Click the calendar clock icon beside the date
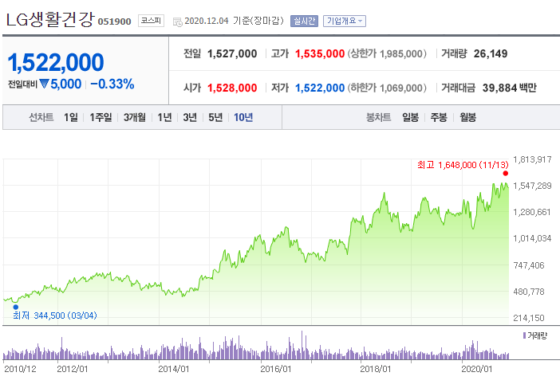The width and height of the screenshot is (560, 392). (x=178, y=22)
